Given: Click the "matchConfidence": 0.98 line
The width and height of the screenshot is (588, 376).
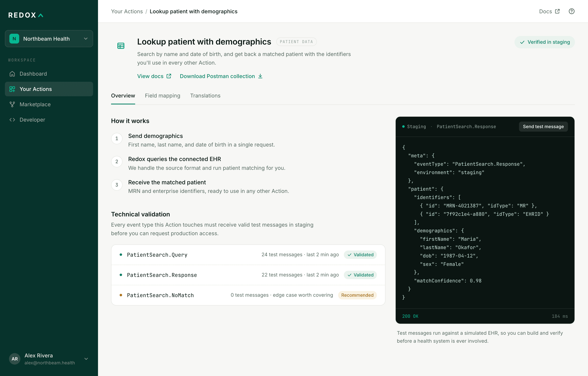Looking at the screenshot, I should coord(448,281).
